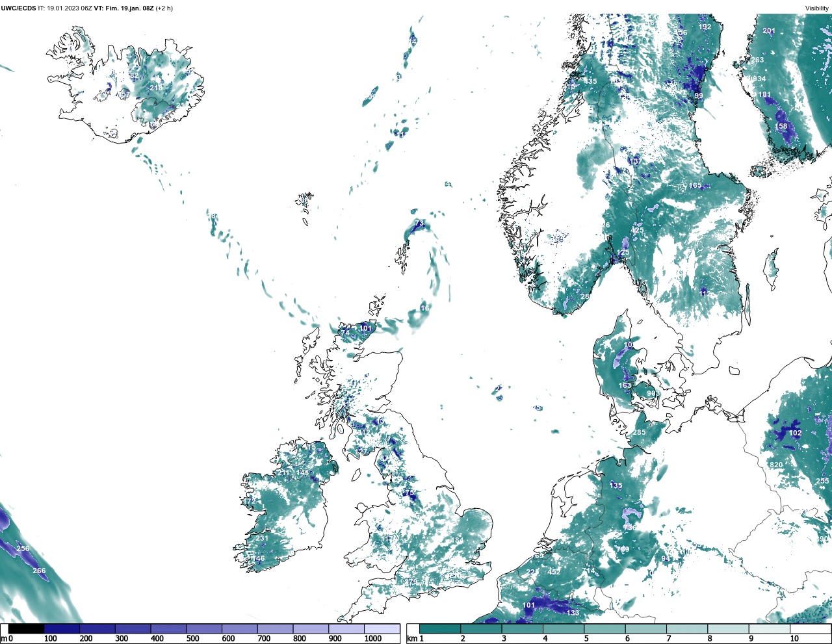832x644 pixels.
Task: Click the '102' value over eastern region
Action: tap(796, 433)
